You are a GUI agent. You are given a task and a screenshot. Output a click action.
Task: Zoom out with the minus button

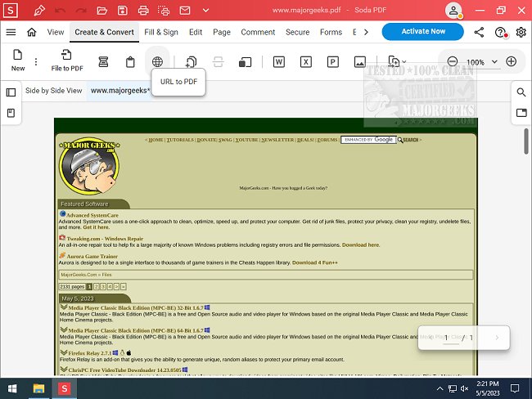coord(453,61)
